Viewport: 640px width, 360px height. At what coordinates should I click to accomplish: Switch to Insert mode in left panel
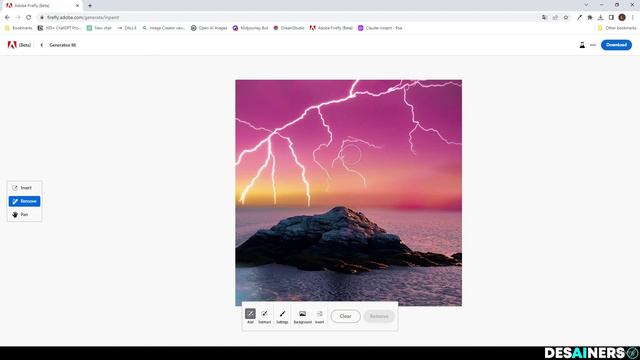(x=24, y=188)
